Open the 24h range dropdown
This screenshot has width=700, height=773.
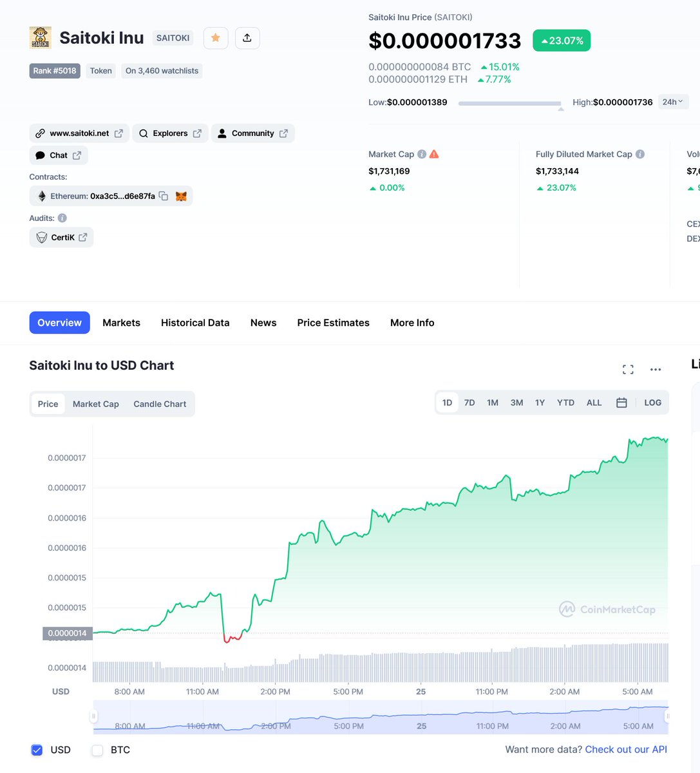click(673, 102)
